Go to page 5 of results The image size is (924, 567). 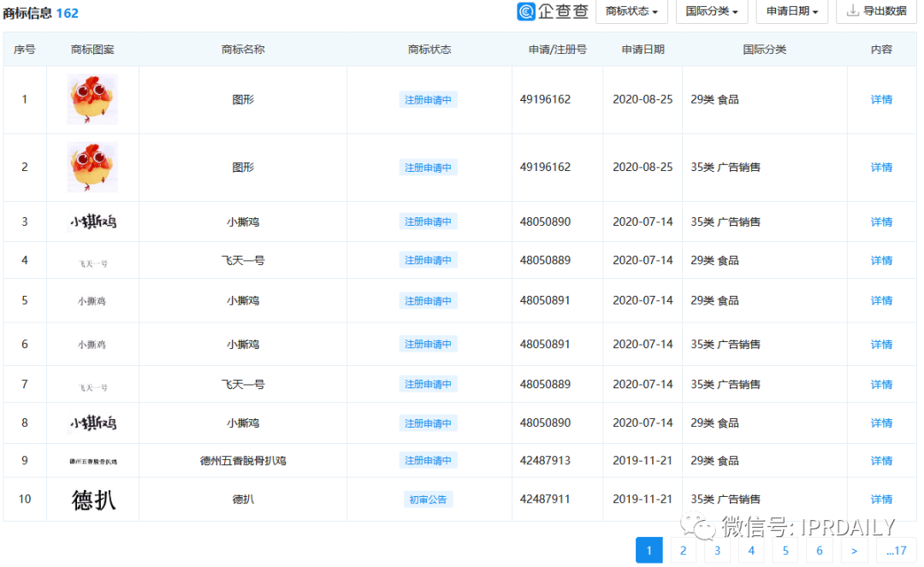[x=785, y=551]
